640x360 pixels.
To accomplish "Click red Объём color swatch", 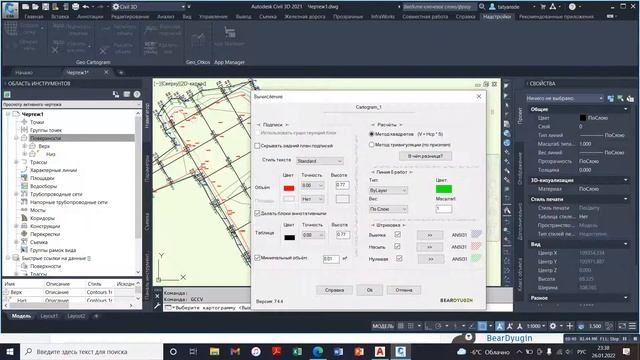I will [x=289, y=188].
